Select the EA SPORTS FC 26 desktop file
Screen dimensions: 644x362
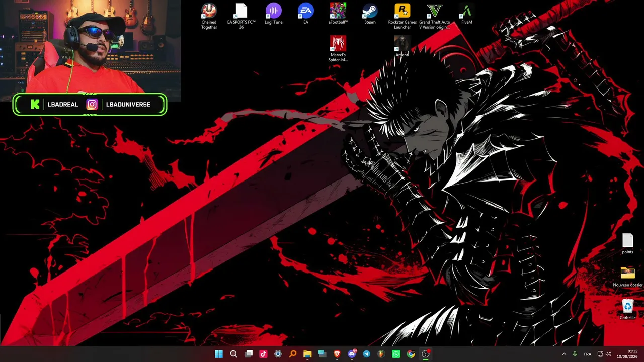tap(241, 17)
